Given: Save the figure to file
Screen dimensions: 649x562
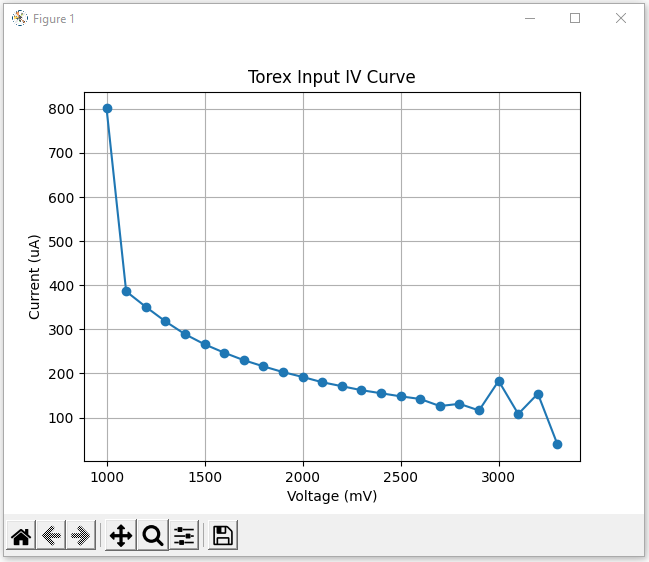Looking at the screenshot, I should click(x=223, y=536).
